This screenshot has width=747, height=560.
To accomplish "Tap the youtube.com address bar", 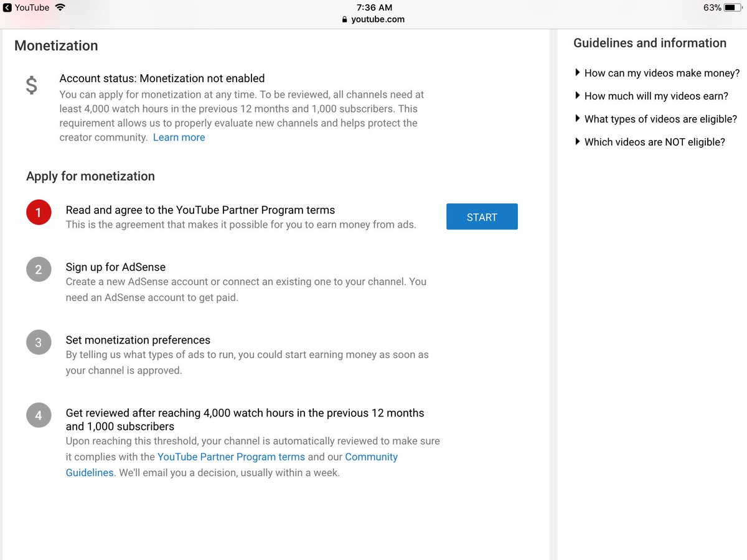I will [x=374, y=19].
